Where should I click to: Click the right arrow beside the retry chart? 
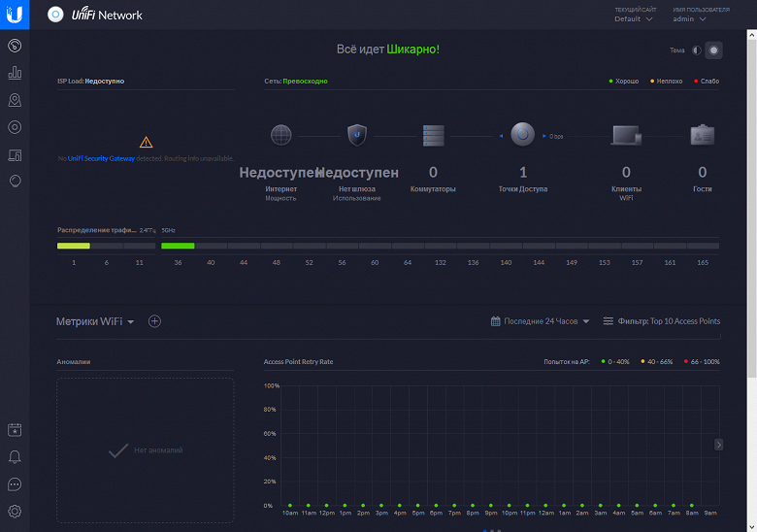coord(719,444)
